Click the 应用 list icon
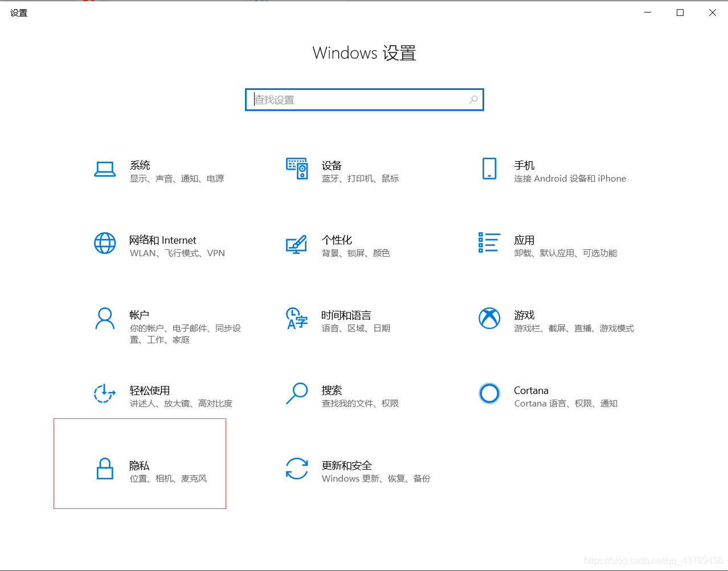 click(x=489, y=243)
